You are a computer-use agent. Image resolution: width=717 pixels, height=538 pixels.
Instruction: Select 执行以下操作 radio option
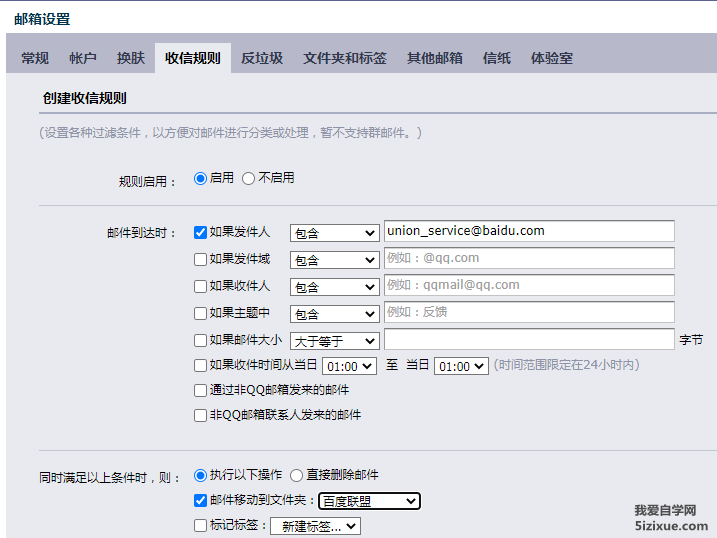[x=200, y=475]
